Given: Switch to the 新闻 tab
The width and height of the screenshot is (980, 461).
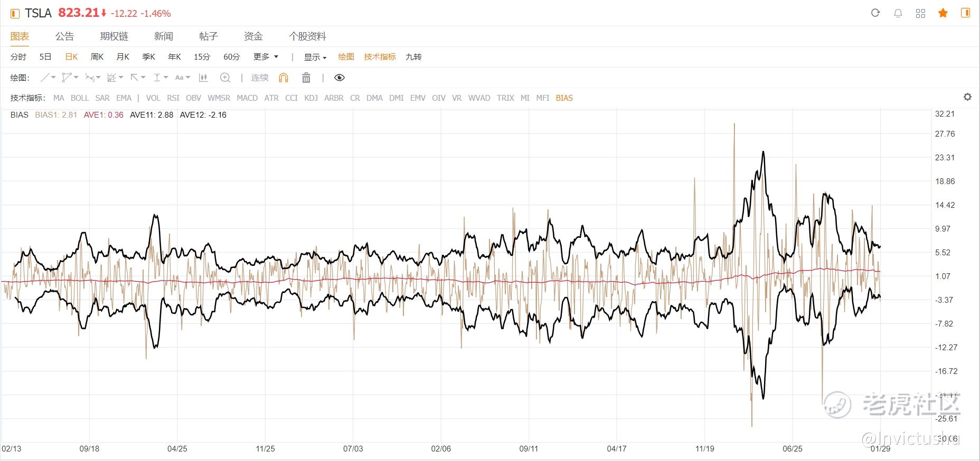Looking at the screenshot, I should (164, 36).
